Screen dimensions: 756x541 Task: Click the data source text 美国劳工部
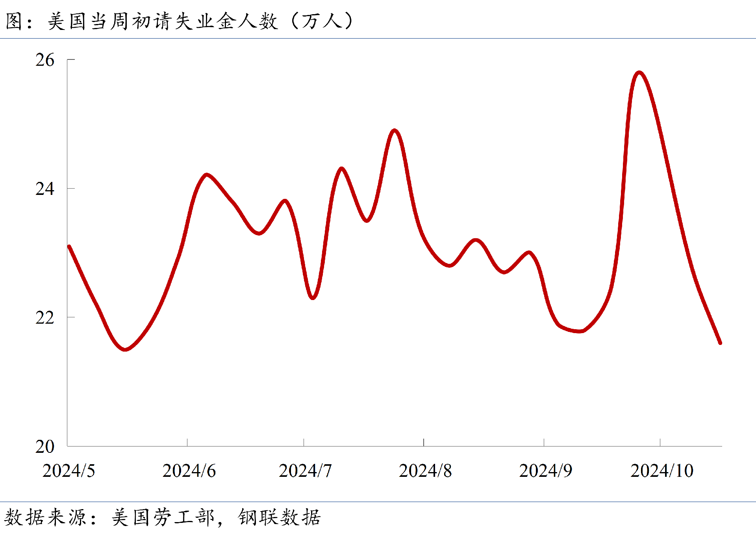click(x=163, y=517)
